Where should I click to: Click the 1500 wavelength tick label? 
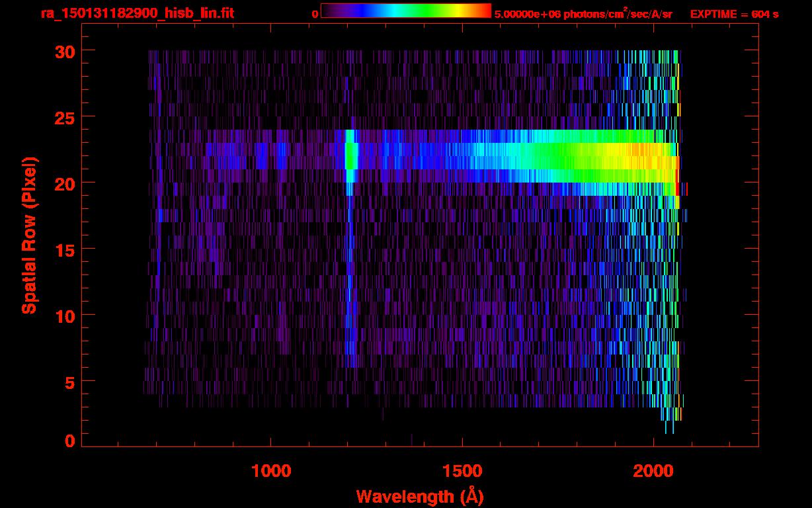[462, 470]
